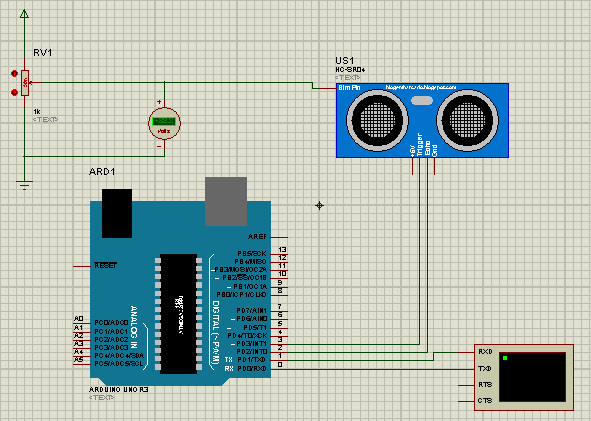Click the PC5/ADC5/SCL analog pin label
Screen dimensions: 591x421
click(119, 364)
